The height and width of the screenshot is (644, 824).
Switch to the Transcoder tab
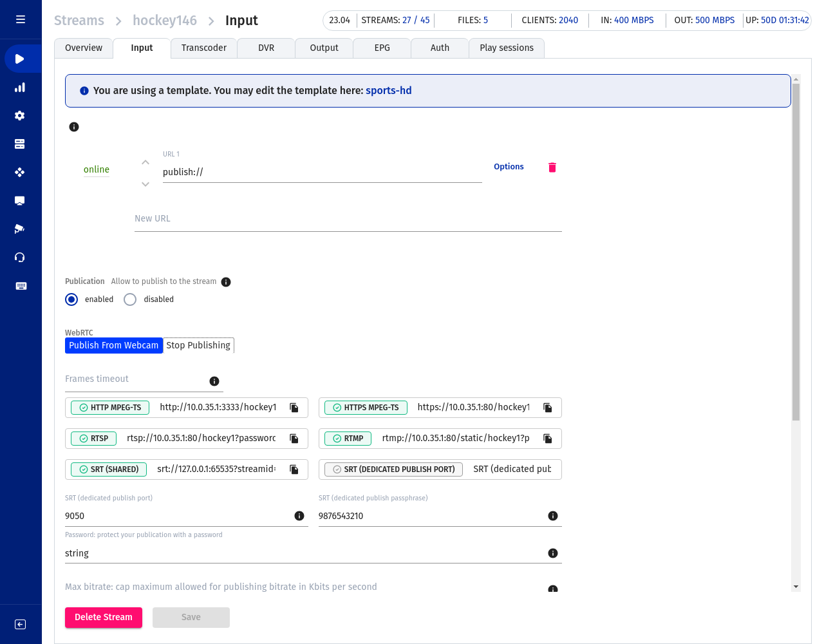(203, 48)
